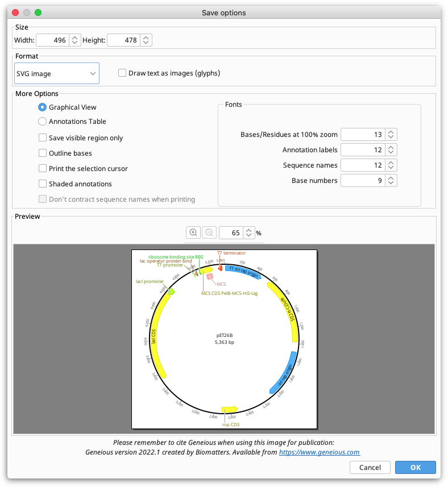Click the ribosome binding site RBS label

pos(176,257)
